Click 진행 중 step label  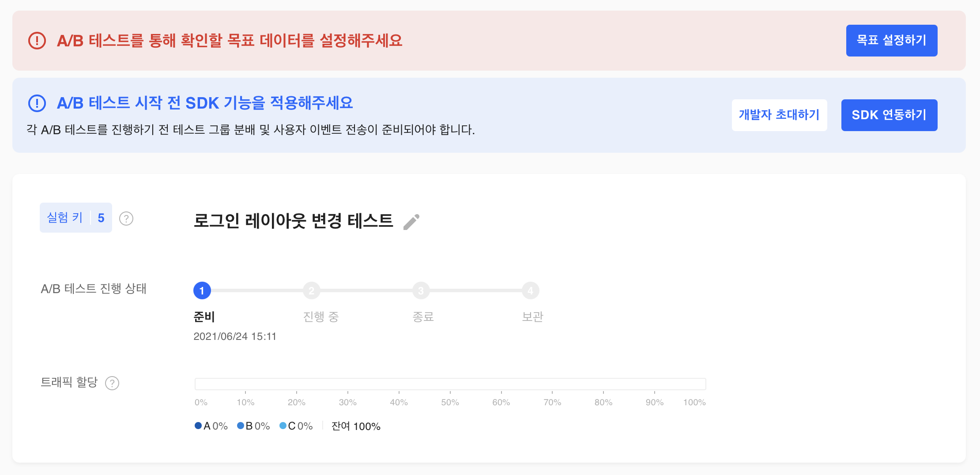coord(321,317)
